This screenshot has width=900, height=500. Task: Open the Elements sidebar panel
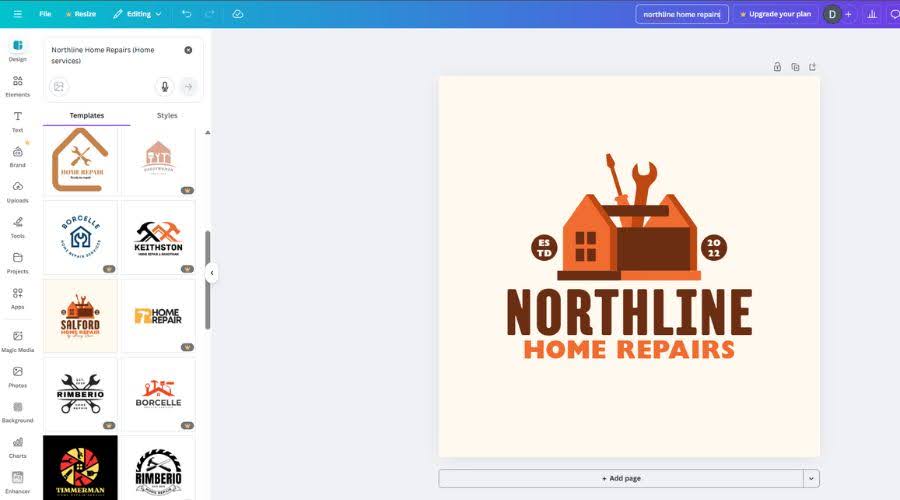pos(18,86)
